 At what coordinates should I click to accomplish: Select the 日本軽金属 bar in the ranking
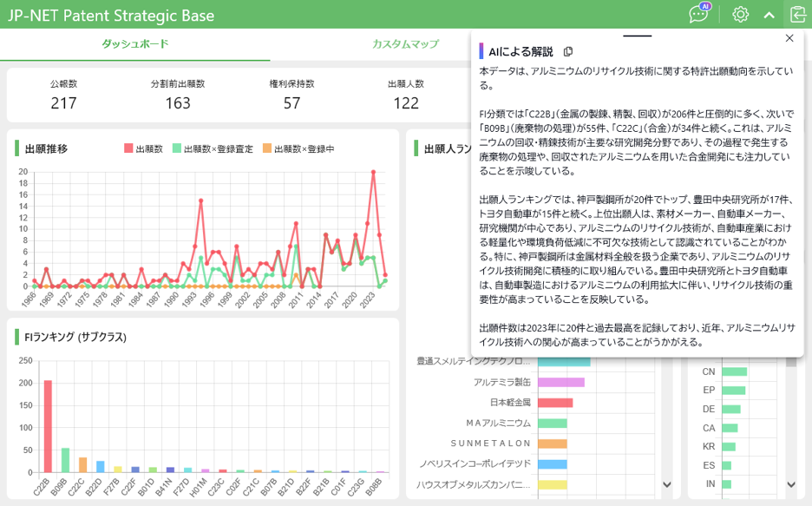coord(555,402)
